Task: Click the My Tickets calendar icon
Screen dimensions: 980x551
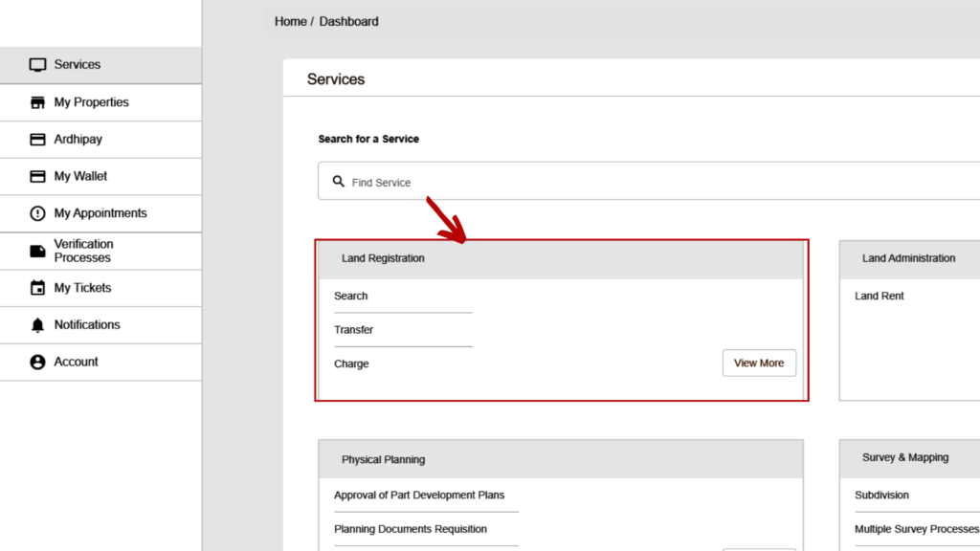Action: (37, 288)
